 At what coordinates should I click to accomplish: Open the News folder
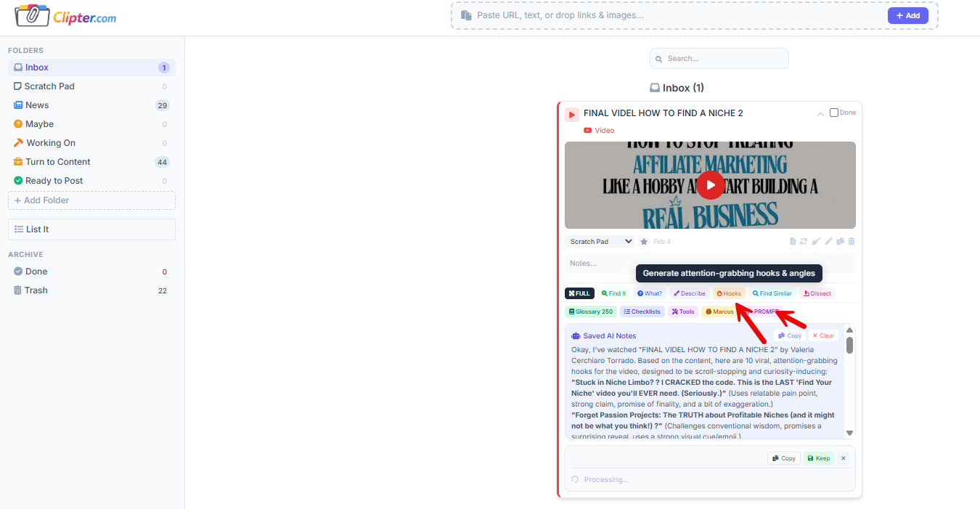37,105
